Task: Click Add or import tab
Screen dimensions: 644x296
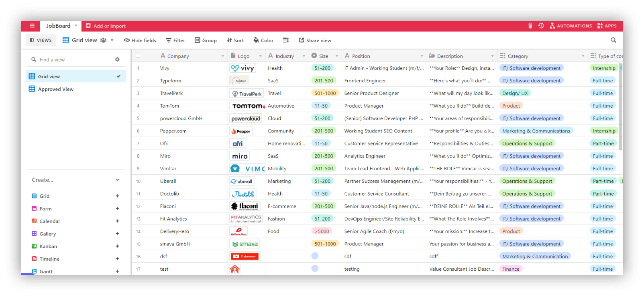Action: (x=106, y=26)
